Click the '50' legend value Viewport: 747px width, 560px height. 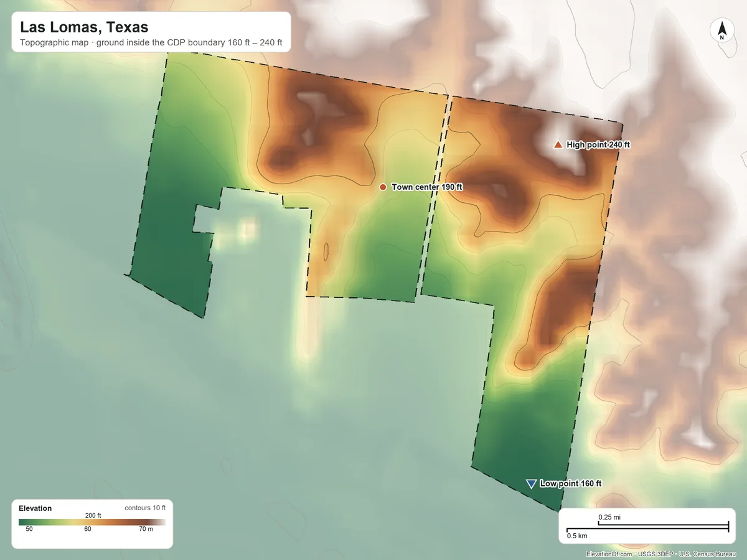pos(29,530)
